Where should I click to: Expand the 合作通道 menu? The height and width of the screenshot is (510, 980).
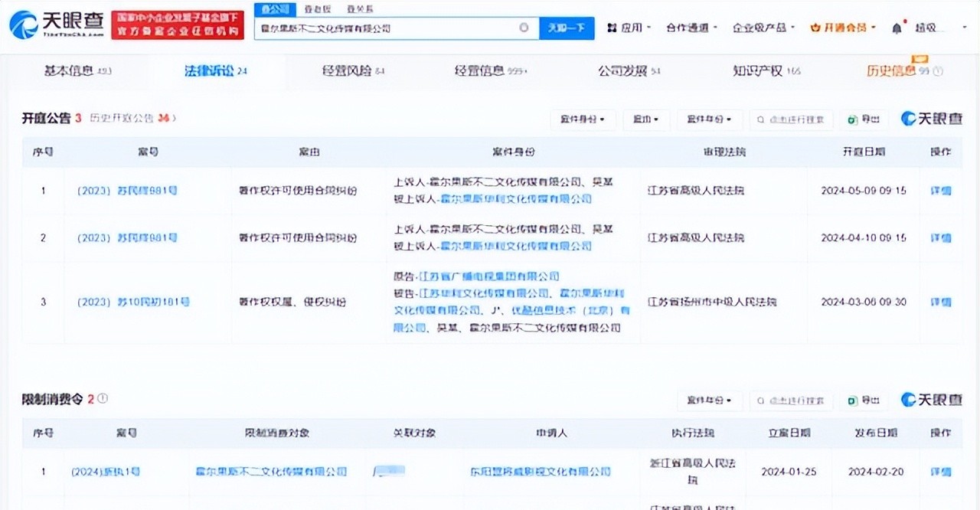[x=691, y=28]
